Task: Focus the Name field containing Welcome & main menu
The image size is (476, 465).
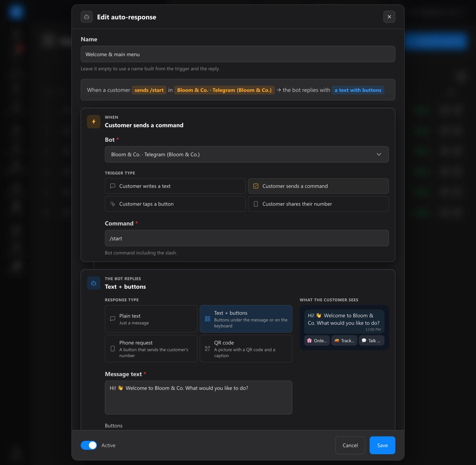Action: coord(238,54)
